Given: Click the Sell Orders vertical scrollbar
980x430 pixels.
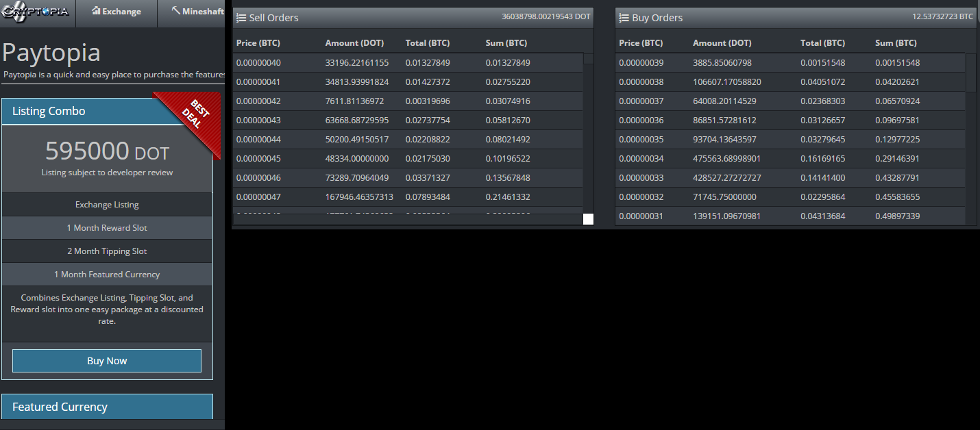Looking at the screenshot, I should [588, 134].
